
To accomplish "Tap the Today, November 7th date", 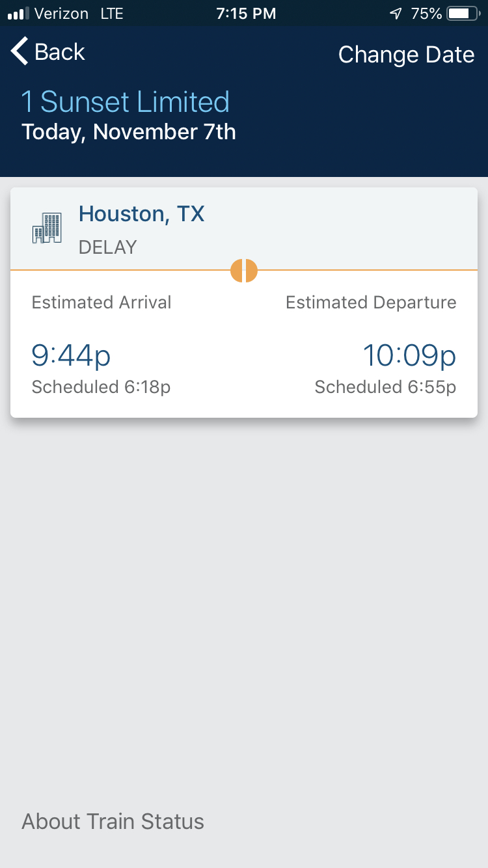I will 129,132.
